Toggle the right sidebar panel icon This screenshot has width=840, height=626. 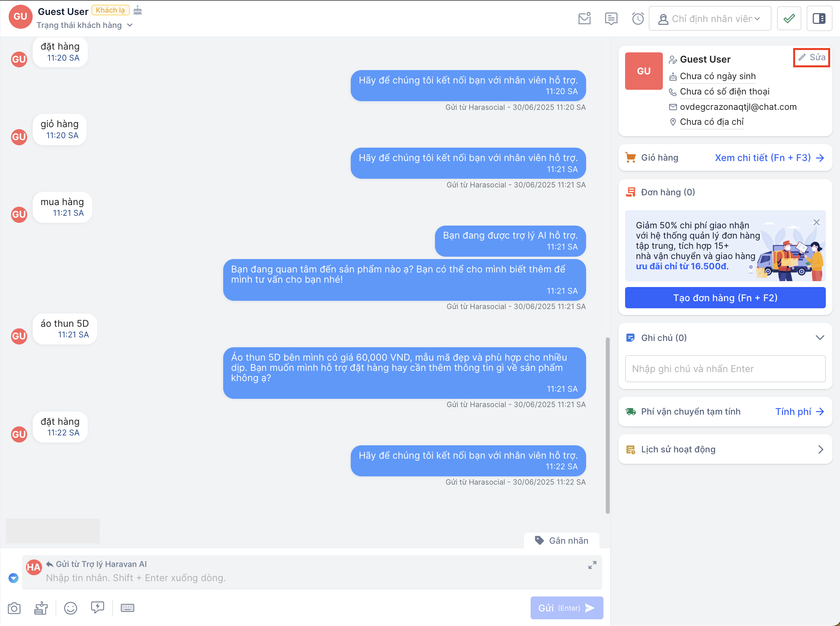click(x=819, y=19)
